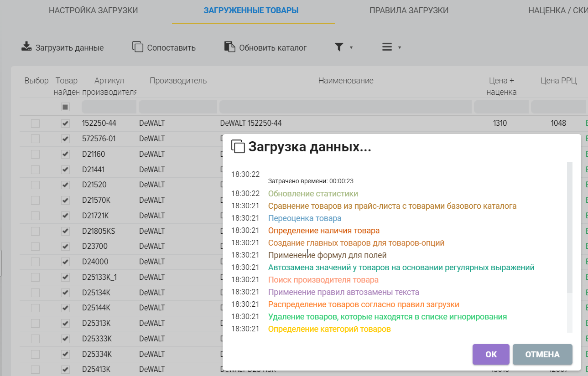
Task: Click the dialog log scrollbar
Action: click(569, 227)
